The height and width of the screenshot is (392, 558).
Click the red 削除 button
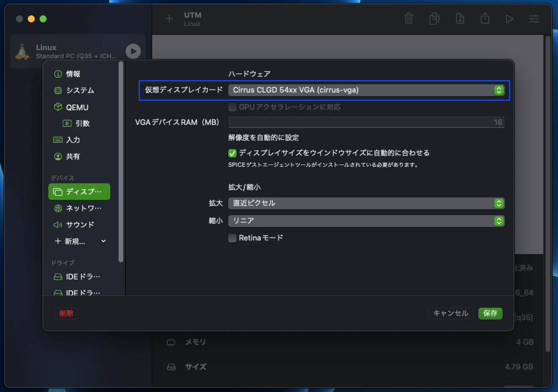(66, 314)
